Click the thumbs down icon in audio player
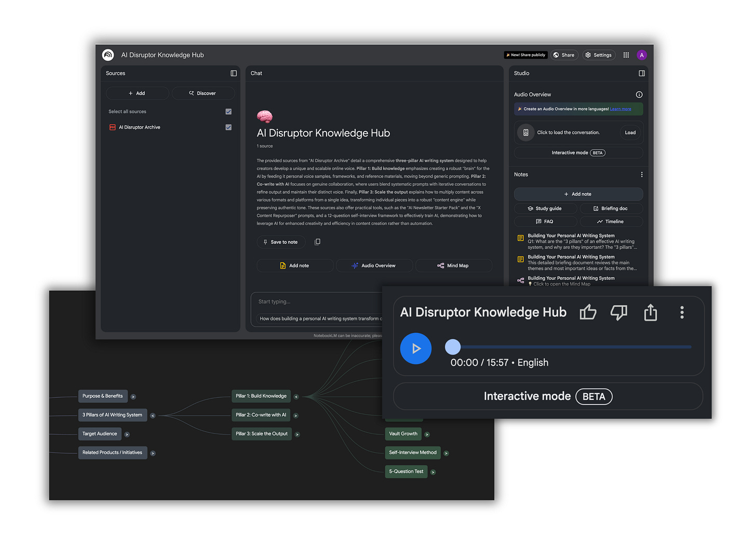The width and height of the screenshot is (756, 540). tap(619, 312)
